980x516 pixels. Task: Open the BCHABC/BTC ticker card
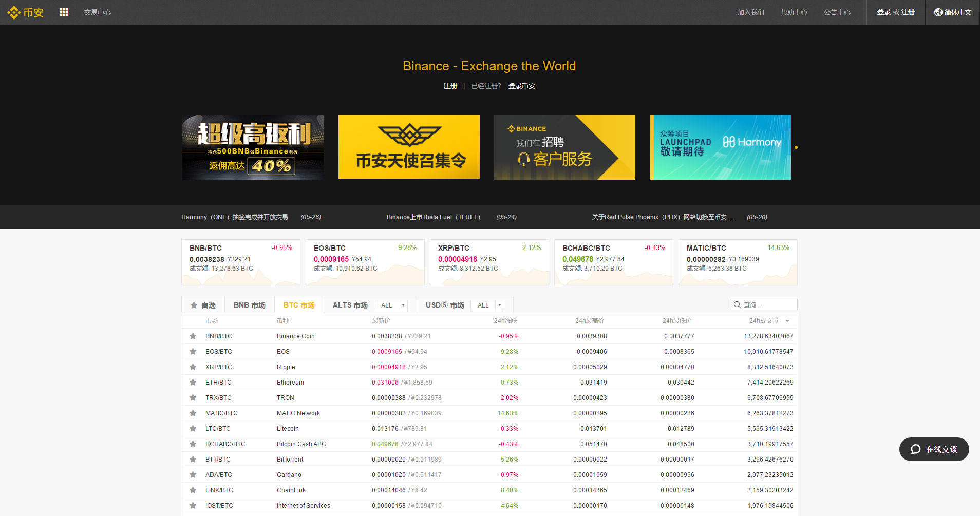click(x=614, y=262)
